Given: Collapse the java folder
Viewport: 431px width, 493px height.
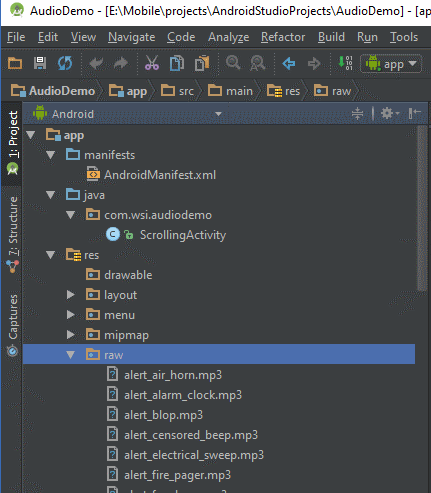Looking at the screenshot, I should point(51,195).
